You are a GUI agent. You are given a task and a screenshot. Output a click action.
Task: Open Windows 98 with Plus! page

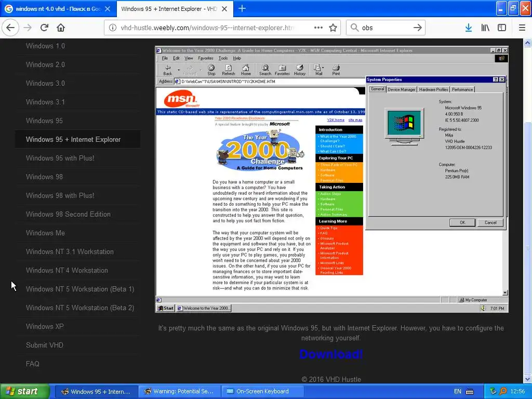point(60,195)
